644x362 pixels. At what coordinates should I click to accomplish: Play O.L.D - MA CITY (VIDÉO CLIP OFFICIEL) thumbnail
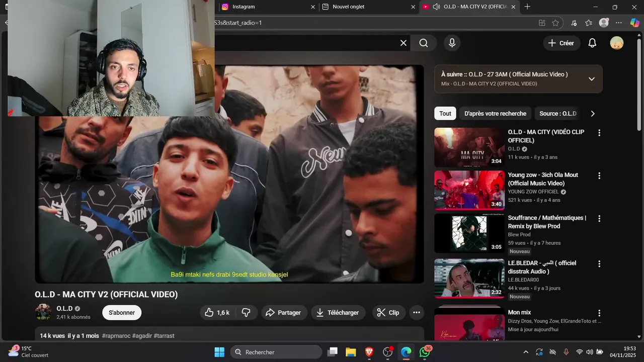(x=469, y=147)
